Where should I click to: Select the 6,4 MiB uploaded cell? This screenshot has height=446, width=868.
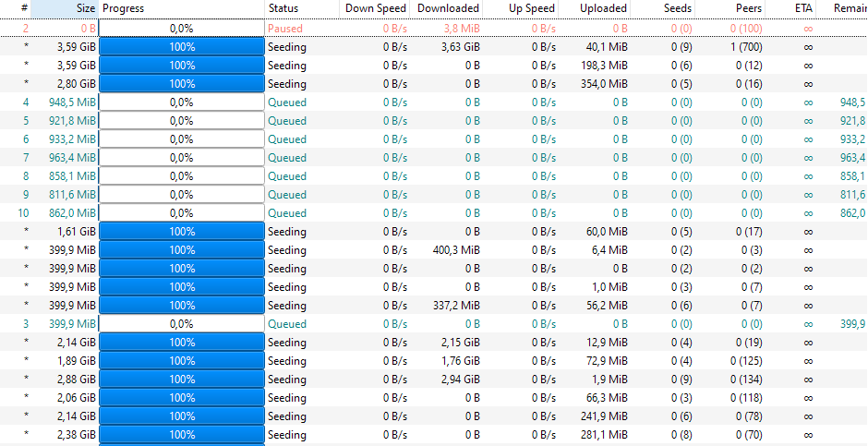click(x=609, y=249)
